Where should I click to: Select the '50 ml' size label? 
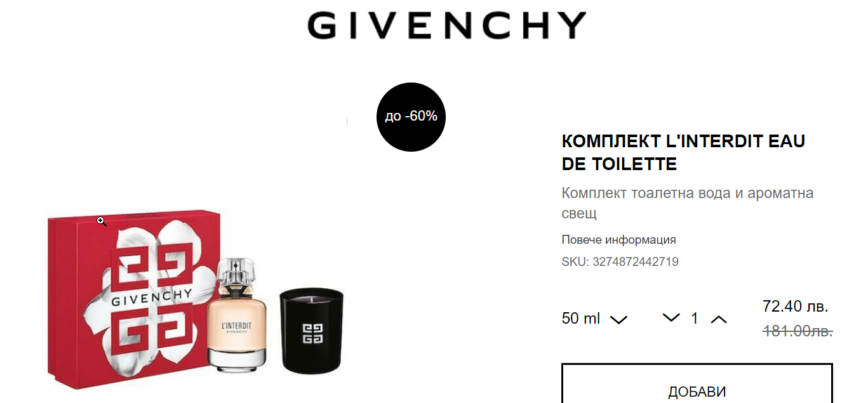tap(581, 318)
